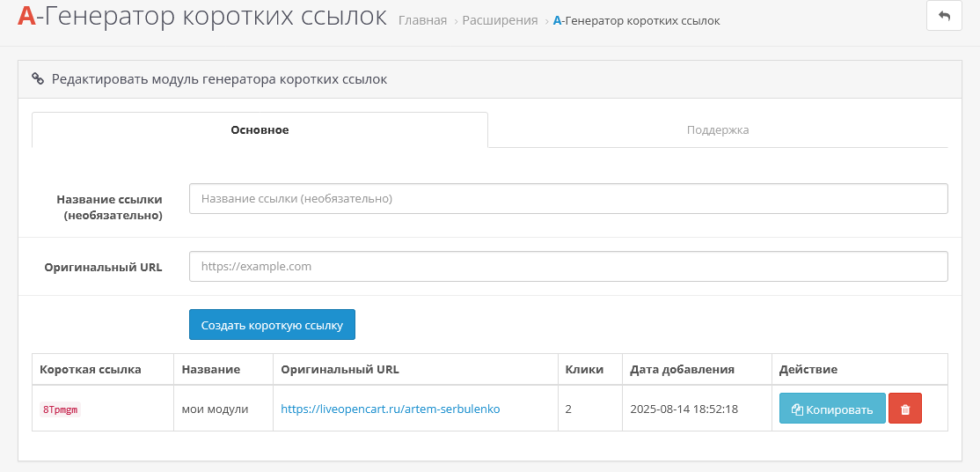
Task: Click the Название ссылки (необязательно) label
Action: [109, 207]
